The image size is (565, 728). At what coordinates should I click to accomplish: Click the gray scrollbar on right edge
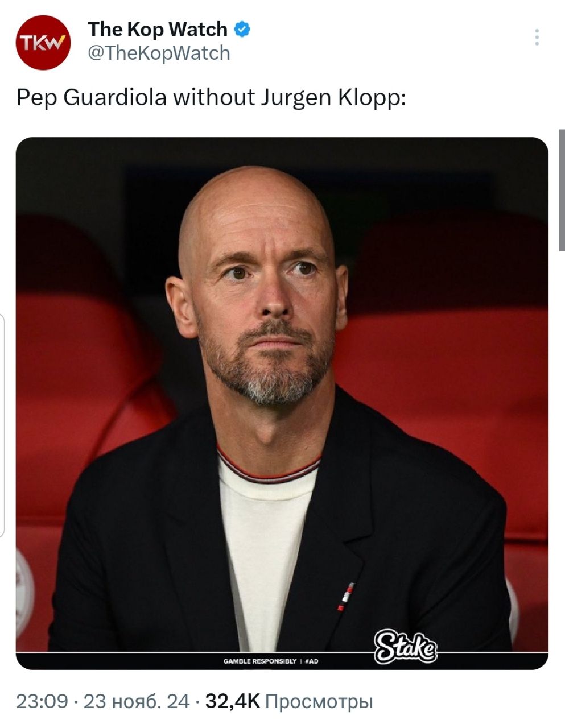[x=562, y=190]
